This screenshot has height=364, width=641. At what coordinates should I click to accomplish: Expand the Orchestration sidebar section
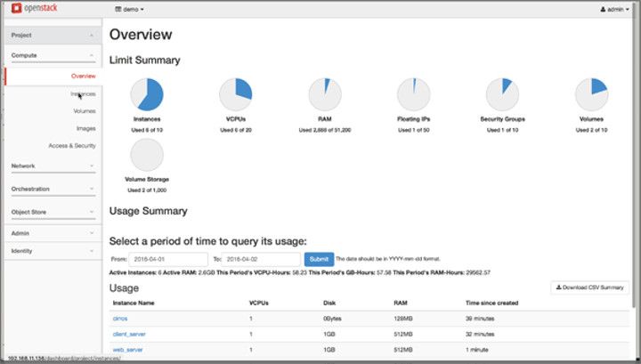(53, 190)
